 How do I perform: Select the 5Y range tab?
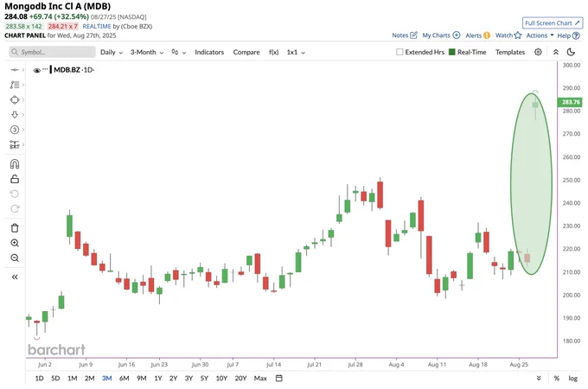click(x=204, y=378)
